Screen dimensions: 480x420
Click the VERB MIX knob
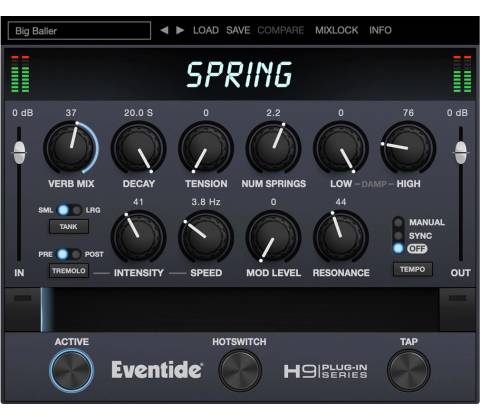click(x=71, y=147)
